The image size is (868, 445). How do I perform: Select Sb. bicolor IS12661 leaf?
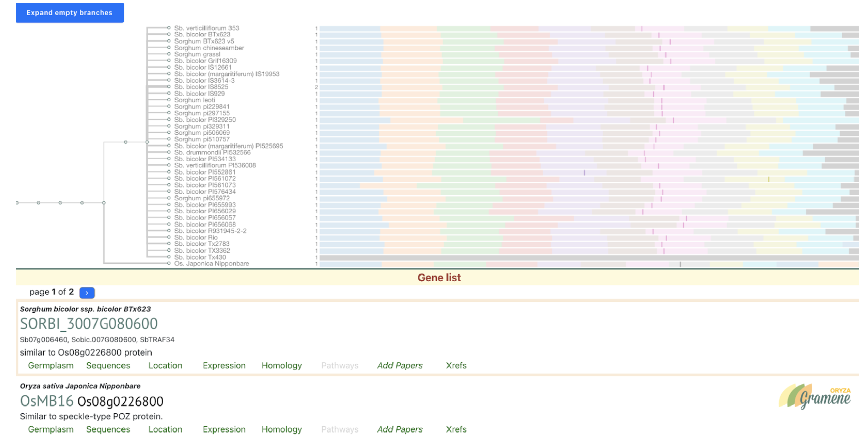(x=203, y=67)
